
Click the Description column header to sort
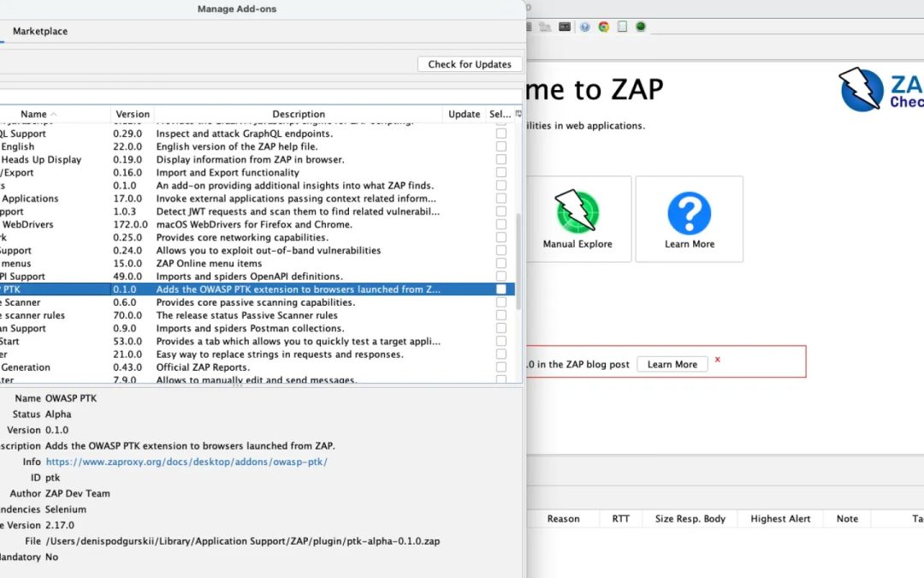click(x=299, y=113)
